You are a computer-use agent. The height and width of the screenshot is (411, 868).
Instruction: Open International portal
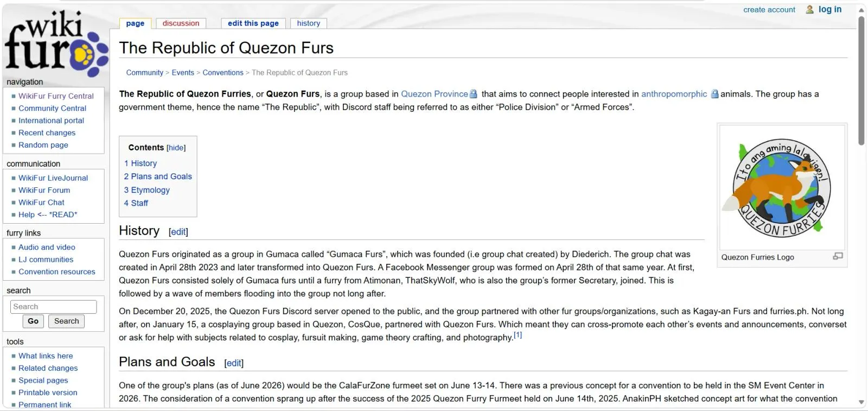pos(51,121)
